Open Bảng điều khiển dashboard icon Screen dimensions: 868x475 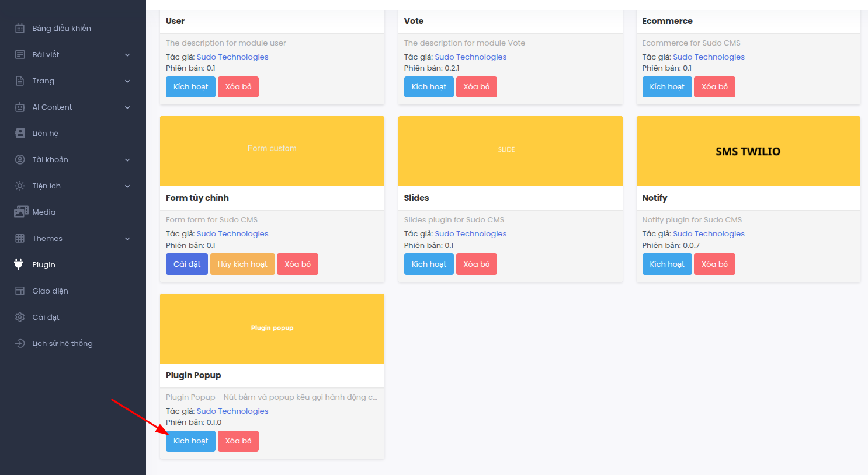[20, 28]
